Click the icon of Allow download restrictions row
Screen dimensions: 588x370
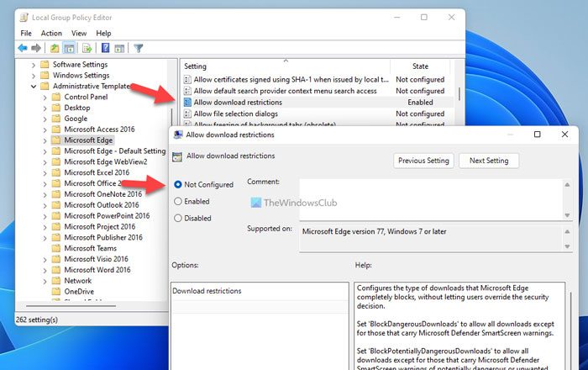tap(187, 102)
